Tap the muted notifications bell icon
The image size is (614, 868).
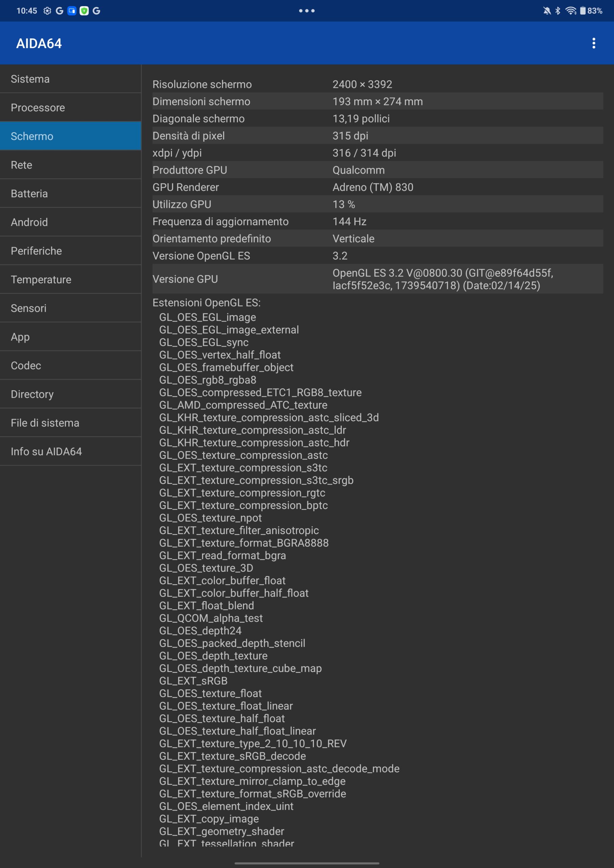pyautogui.click(x=547, y=11)
